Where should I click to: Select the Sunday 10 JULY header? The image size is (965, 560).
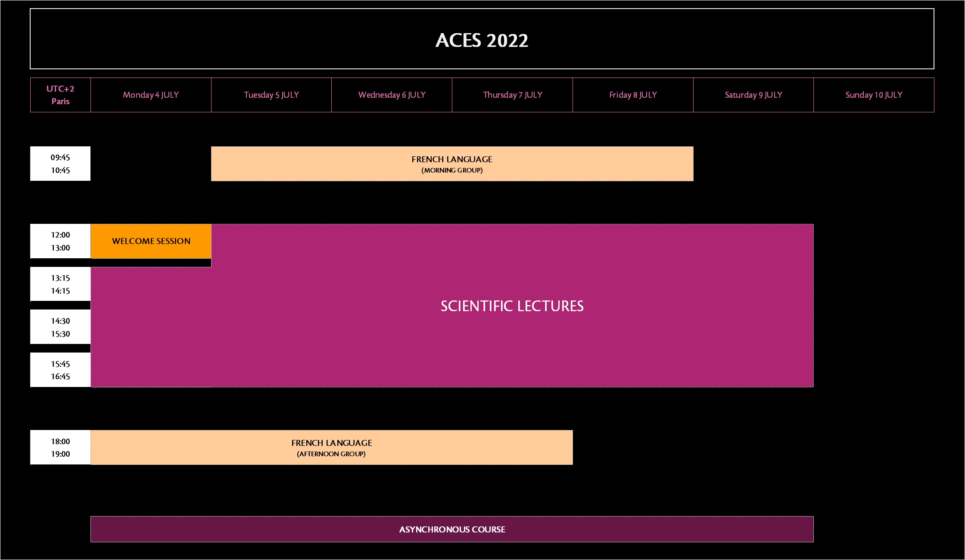tap(874, 95)
